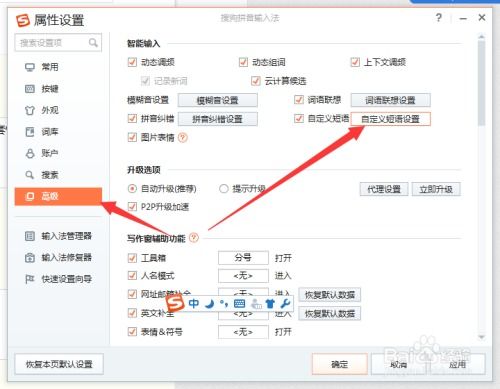Click the book icon next to 词库
The width and height of the screenshot is (500, 389).
point(30,132)
